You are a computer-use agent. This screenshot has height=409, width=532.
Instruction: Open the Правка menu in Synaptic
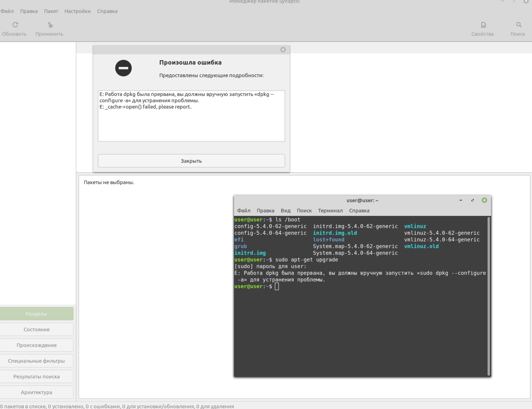pyautogui.click(x=29, y=11)
